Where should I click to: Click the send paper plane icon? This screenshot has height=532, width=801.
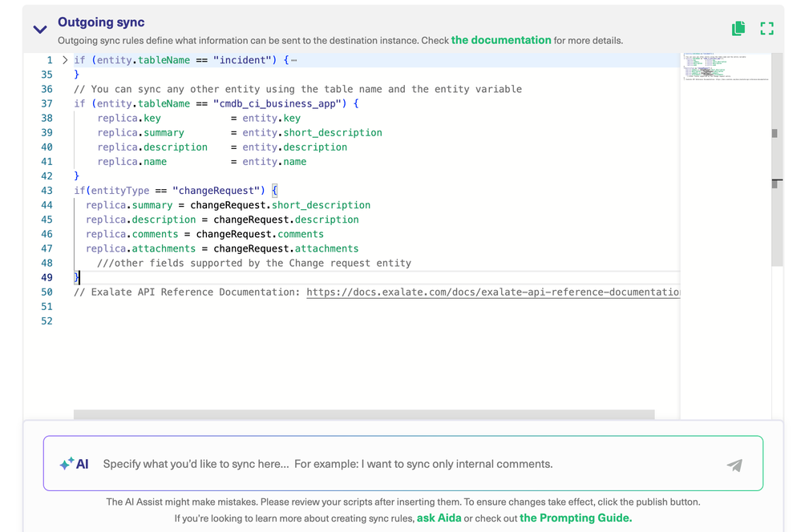click(x=734, y=465)
